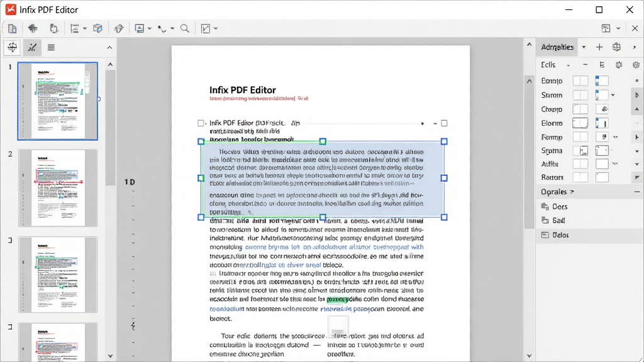Image resolution: width=644 pixels, height=362 pixels.
Task: Expand the Oprales section header
Action: point(557,192)
